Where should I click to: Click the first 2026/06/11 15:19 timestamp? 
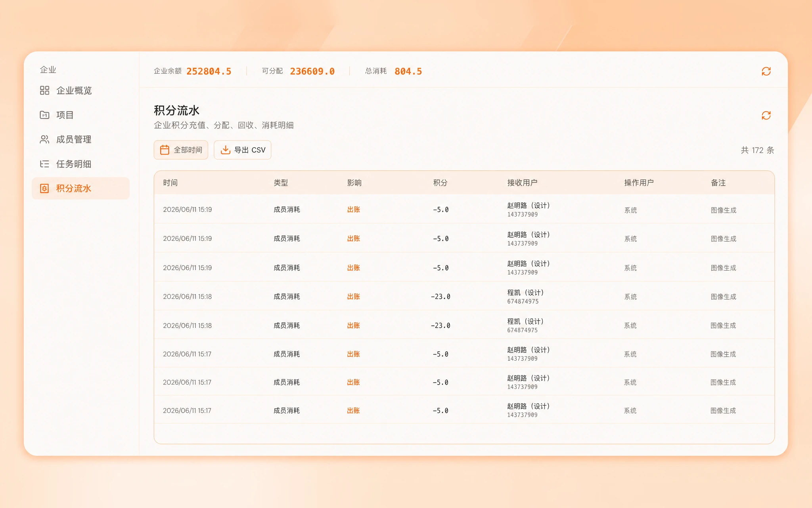pos(188,210)
